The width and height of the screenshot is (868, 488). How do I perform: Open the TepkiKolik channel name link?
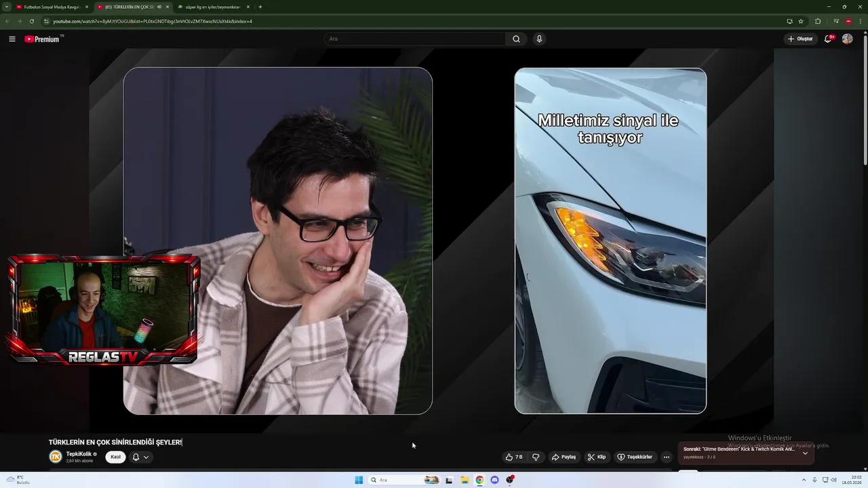point(79,454)
